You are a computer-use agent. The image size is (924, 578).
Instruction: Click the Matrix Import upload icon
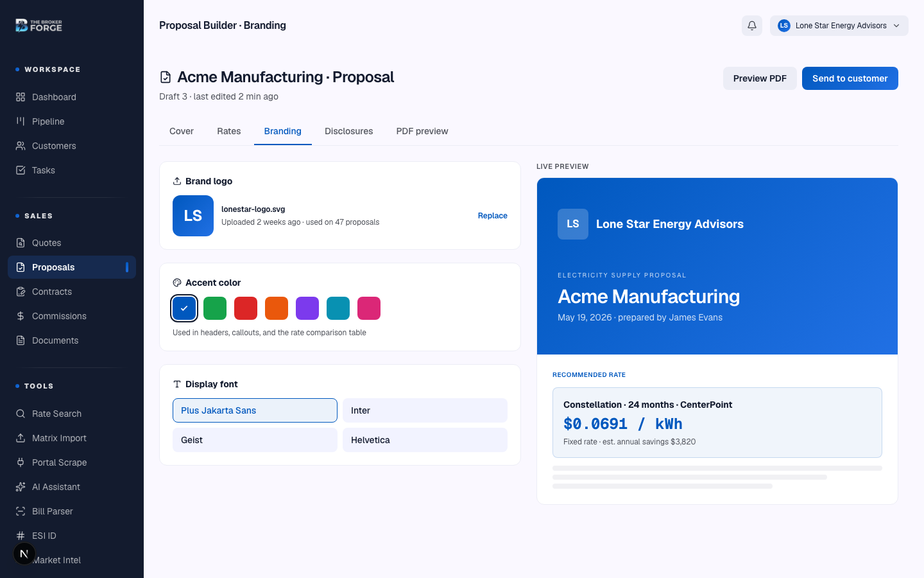(x=21, y=438)
